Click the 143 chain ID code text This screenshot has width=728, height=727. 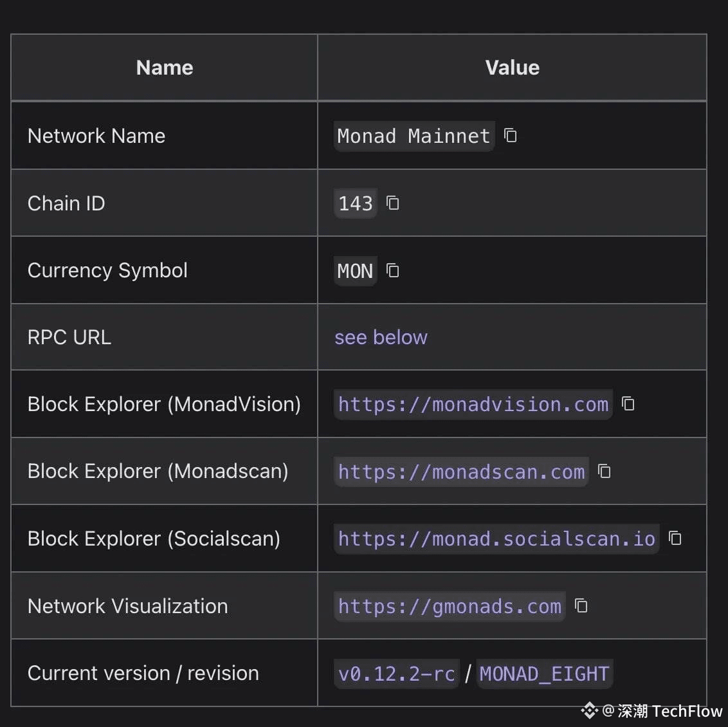[355, 204]
